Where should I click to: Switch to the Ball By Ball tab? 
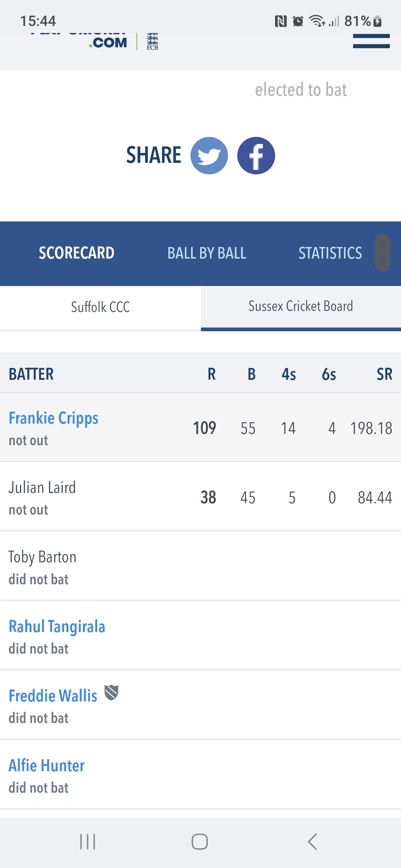[x=207, y=253]
